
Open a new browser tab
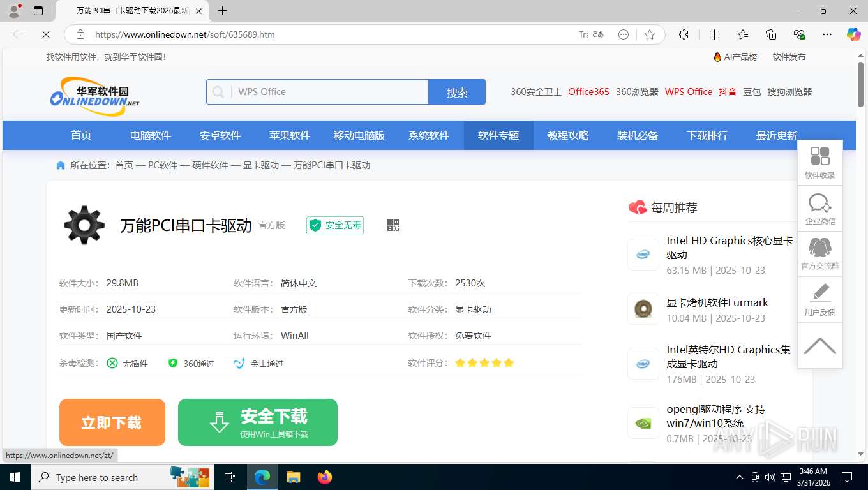(x=222, y=11)
